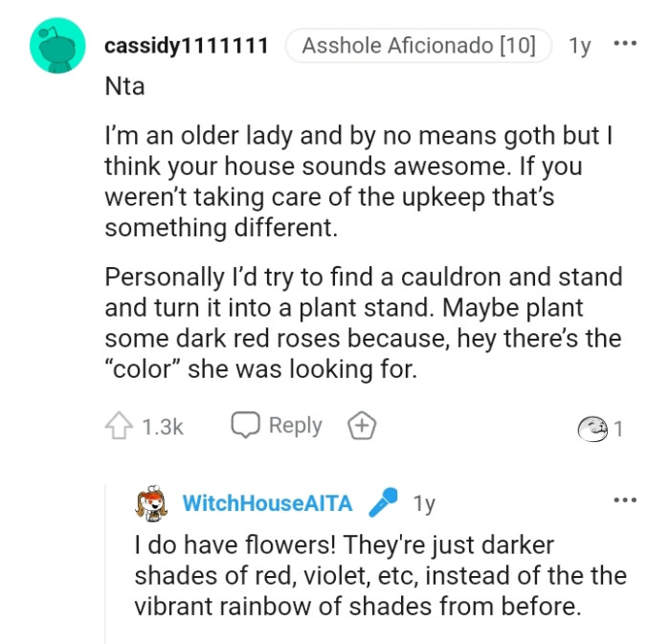Open the options menu on WitchHouseAITA's reply
Image resolution: width=670 pixels, height=644 pixels.
click(624, 500)
